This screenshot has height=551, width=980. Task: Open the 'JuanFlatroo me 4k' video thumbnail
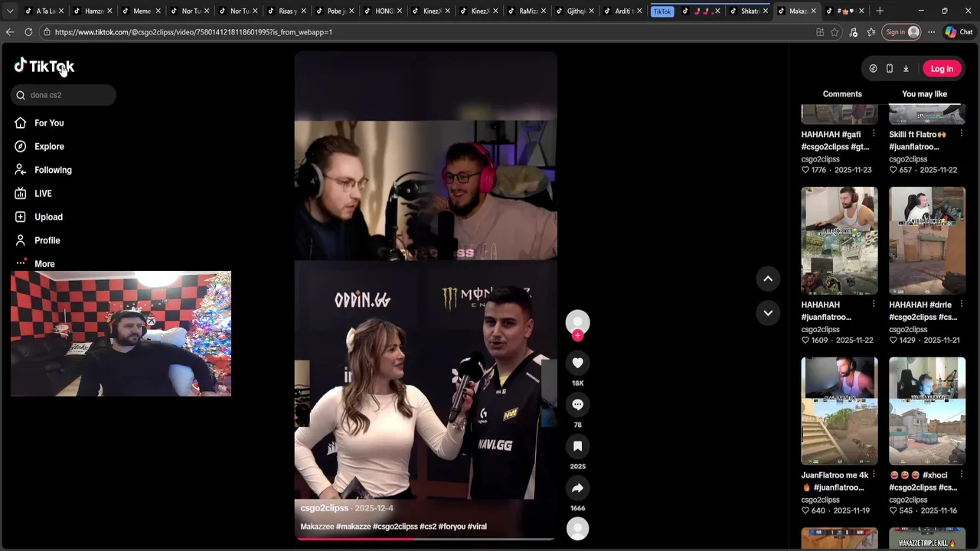(x=839, y=411)
